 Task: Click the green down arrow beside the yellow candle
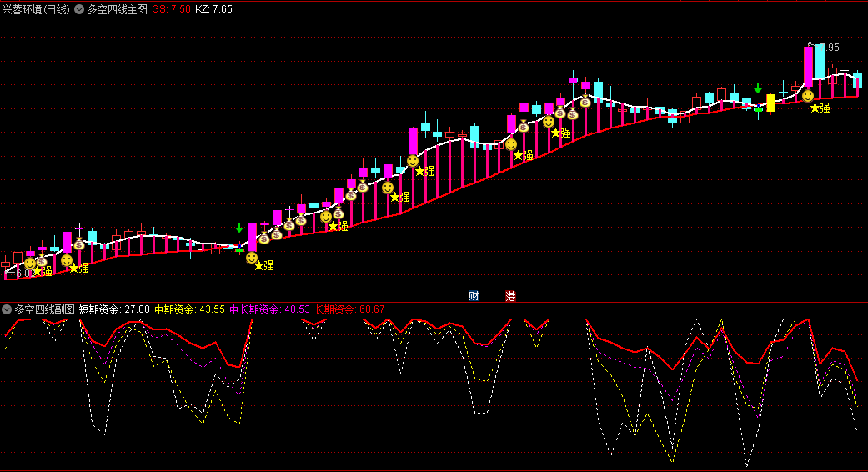click(x=758, y=88)
